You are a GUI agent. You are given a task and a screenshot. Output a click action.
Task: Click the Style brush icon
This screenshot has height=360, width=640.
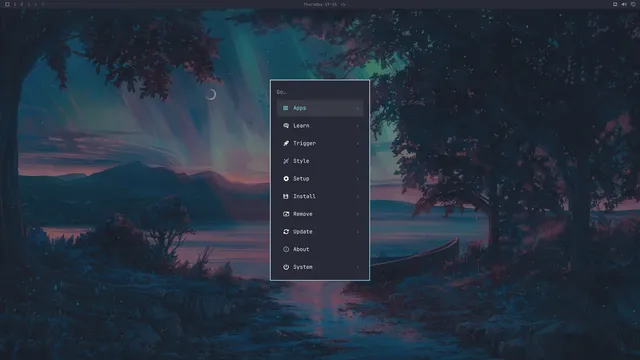[x=286, y=161]
